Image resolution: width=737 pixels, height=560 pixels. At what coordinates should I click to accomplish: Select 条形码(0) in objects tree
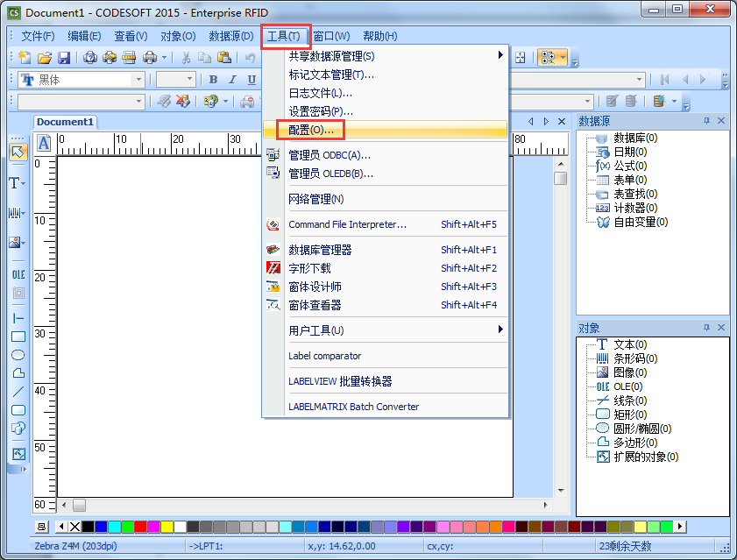click(635, 358)
